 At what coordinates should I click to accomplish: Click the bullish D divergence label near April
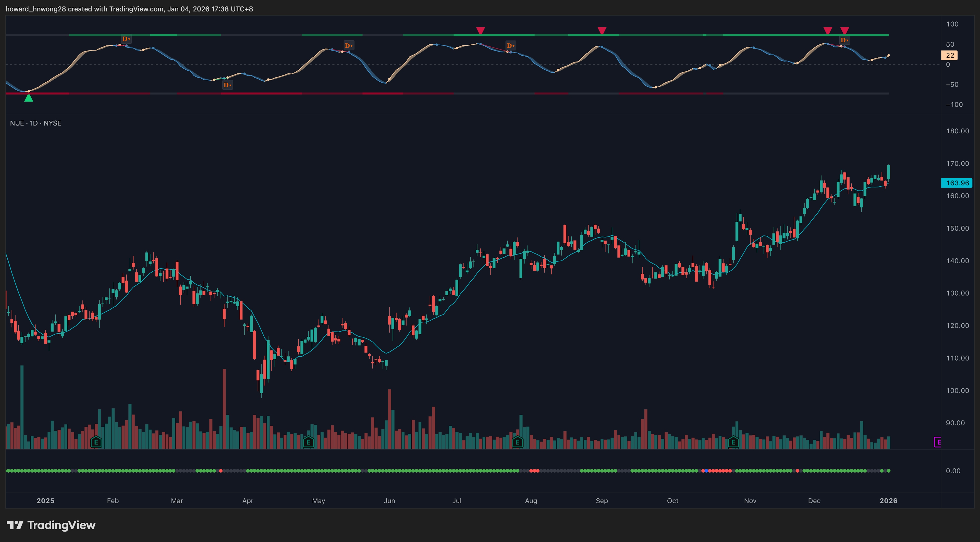point(227,85)
